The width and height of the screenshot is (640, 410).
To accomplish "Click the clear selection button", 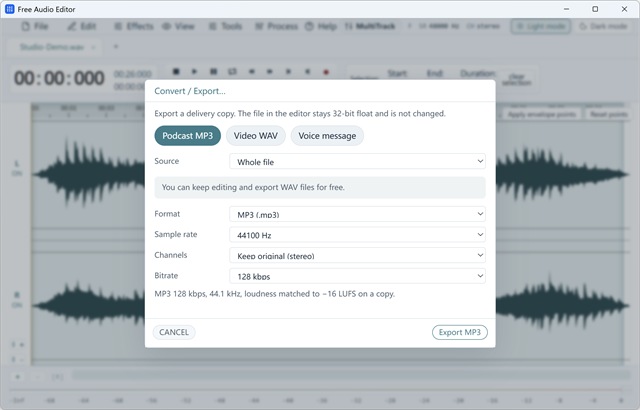I will coord(516,80).
